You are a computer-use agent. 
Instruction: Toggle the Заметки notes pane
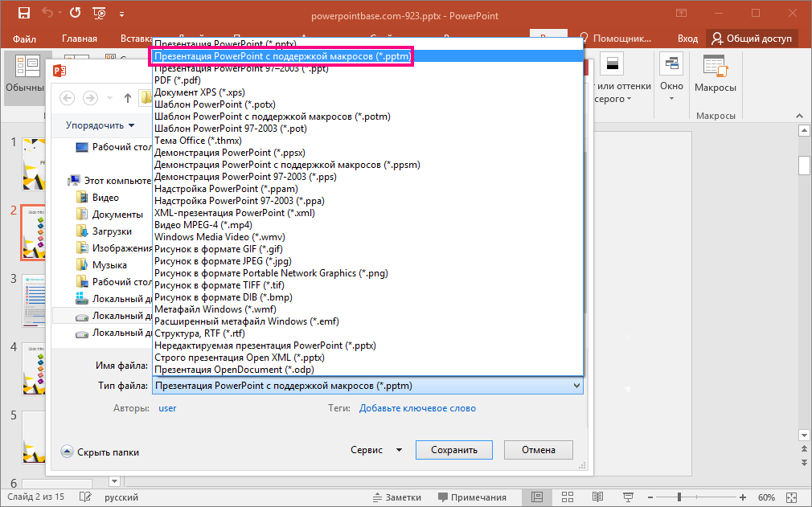(397, 497)
